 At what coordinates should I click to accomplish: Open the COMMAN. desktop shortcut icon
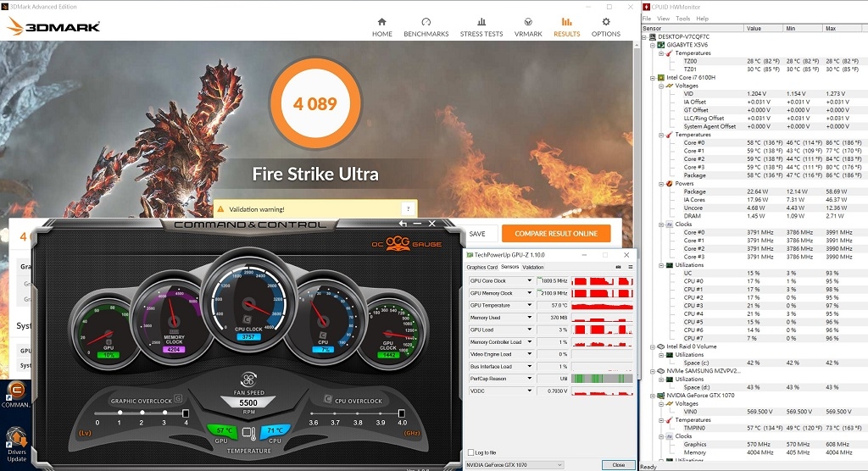pos(16,391)
